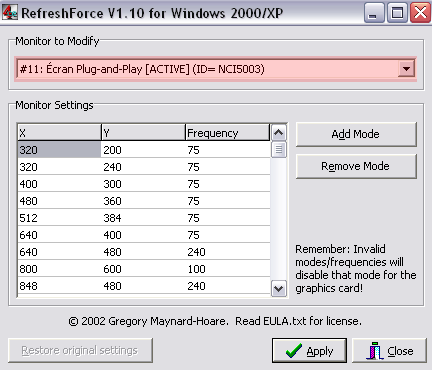
Task: Select frequency 75 in the 480x360 row
Action: [228, 201]
